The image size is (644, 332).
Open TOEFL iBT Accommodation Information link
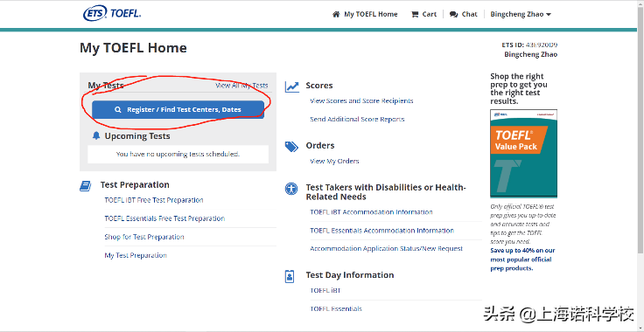[371, 212]
